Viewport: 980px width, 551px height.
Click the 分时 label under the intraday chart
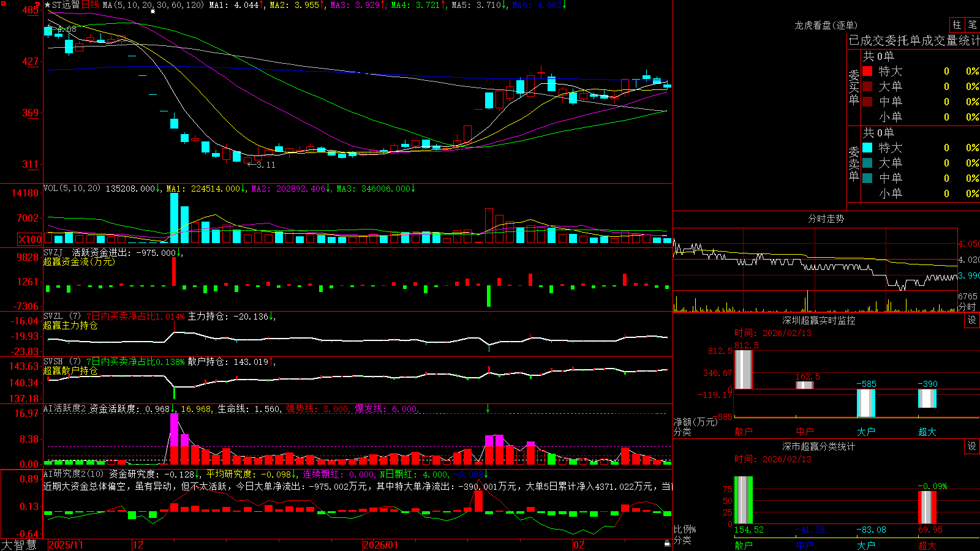[x=967, y=307]
